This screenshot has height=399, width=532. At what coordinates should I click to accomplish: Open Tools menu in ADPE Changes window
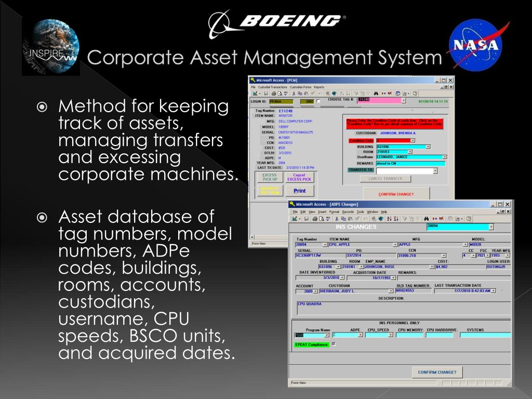[x=361, y=212]
